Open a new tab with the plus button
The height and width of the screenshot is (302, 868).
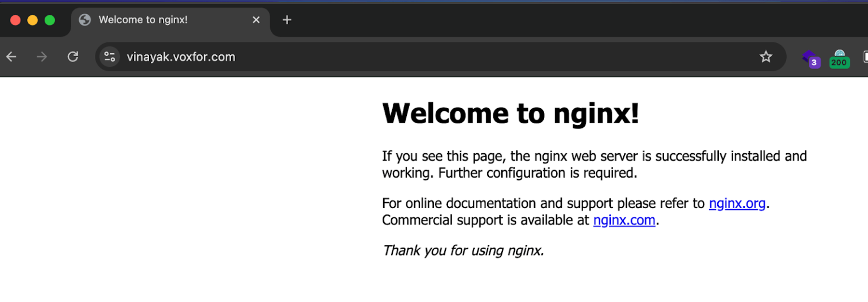[x=287, y=20]
